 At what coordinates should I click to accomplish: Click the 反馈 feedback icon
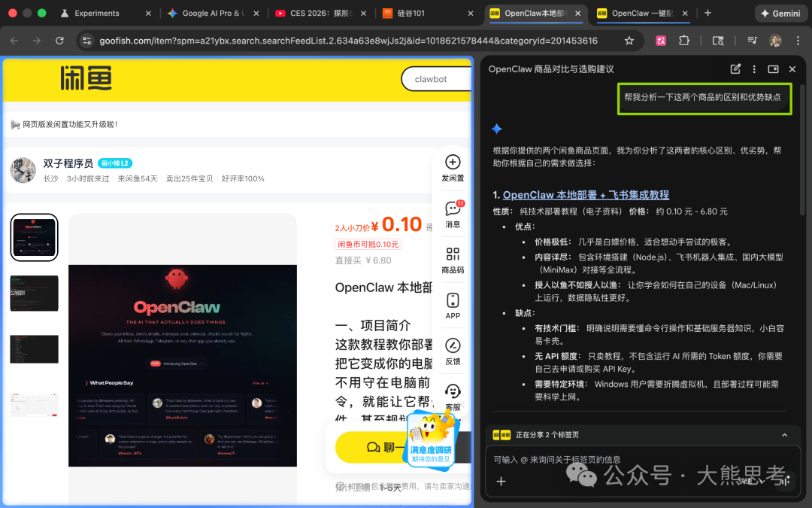[452, 346]
